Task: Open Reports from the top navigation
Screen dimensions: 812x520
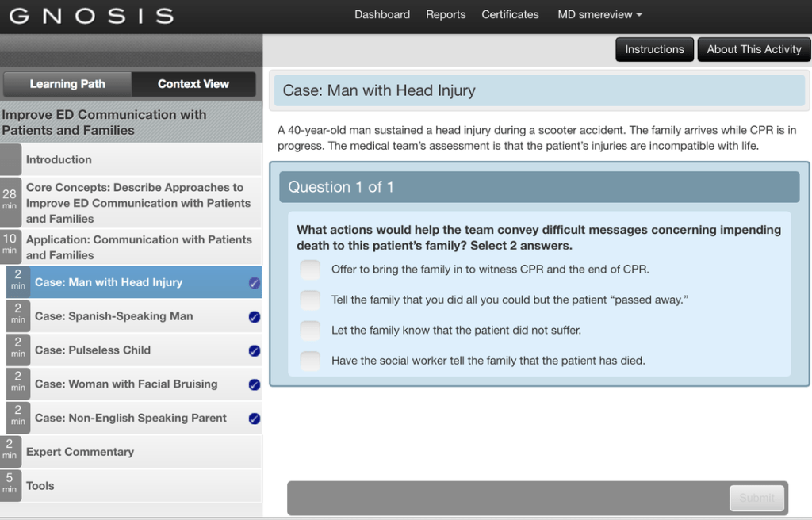Action: (446, 14)
